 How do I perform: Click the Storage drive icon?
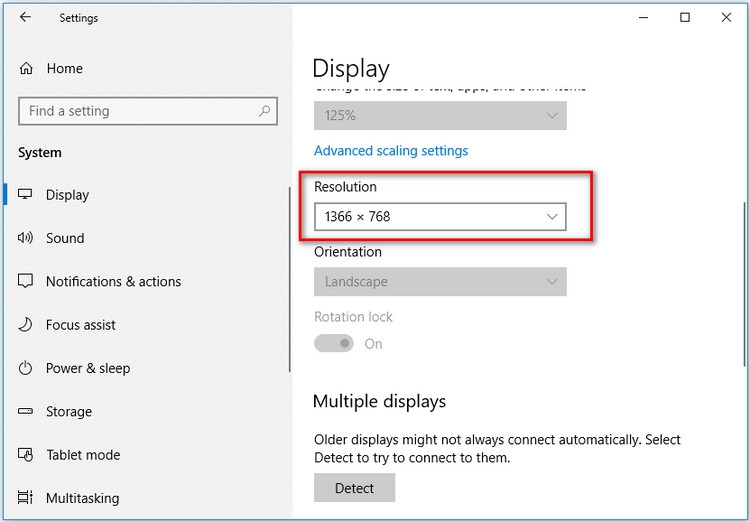point(26,411)
